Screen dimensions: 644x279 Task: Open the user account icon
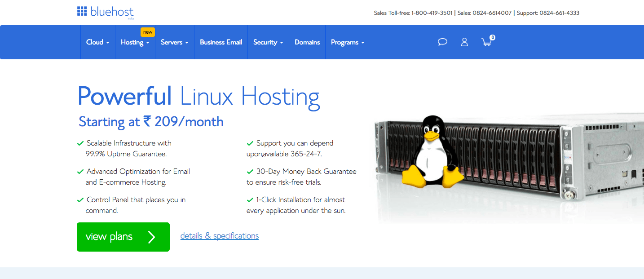point(464,42)
